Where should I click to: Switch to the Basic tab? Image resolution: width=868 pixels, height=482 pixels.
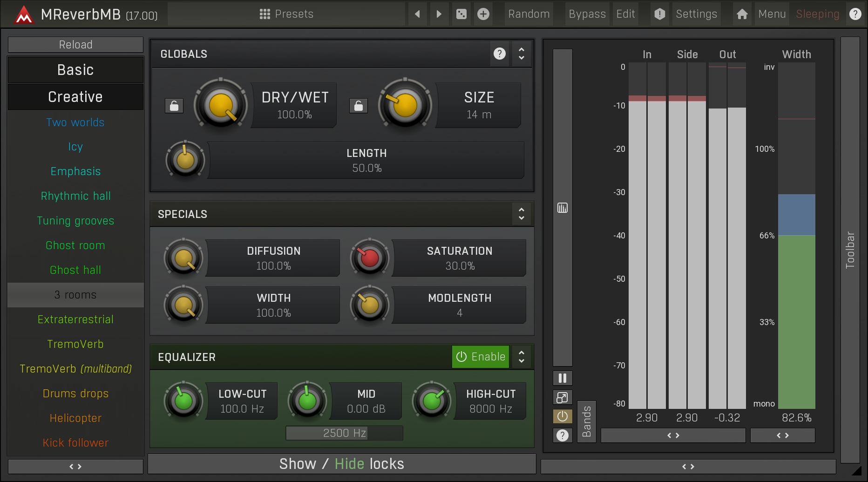tap(75, 70)
